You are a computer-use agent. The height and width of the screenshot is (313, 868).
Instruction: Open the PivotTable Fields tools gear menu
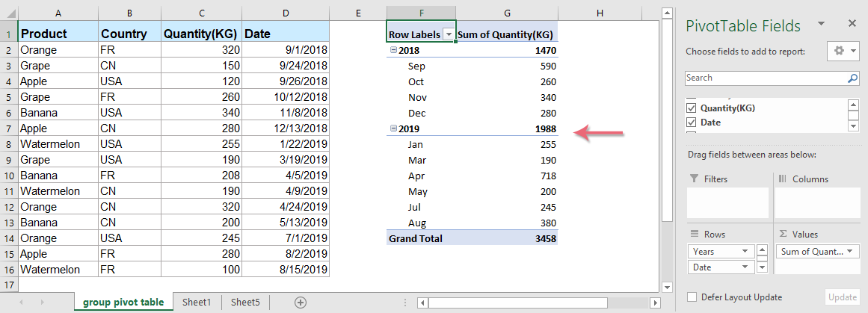[842, 52]
